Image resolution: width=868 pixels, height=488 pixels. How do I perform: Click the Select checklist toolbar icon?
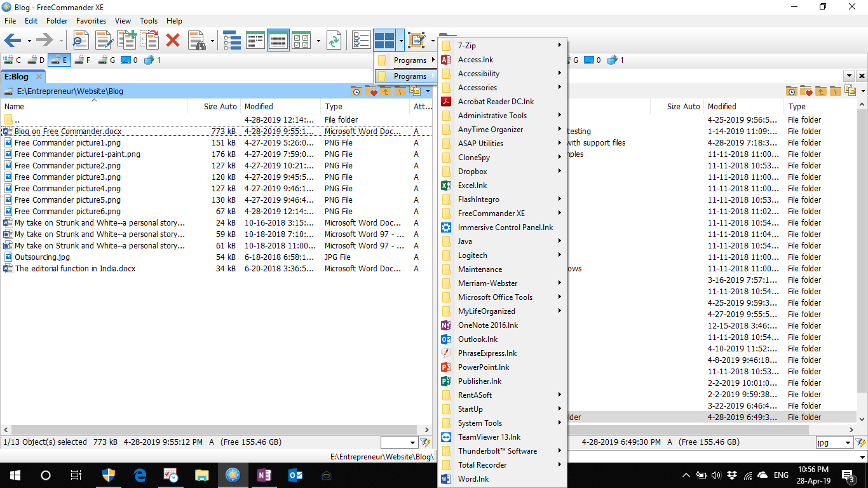pyautogui.click(x=361, y=41)
